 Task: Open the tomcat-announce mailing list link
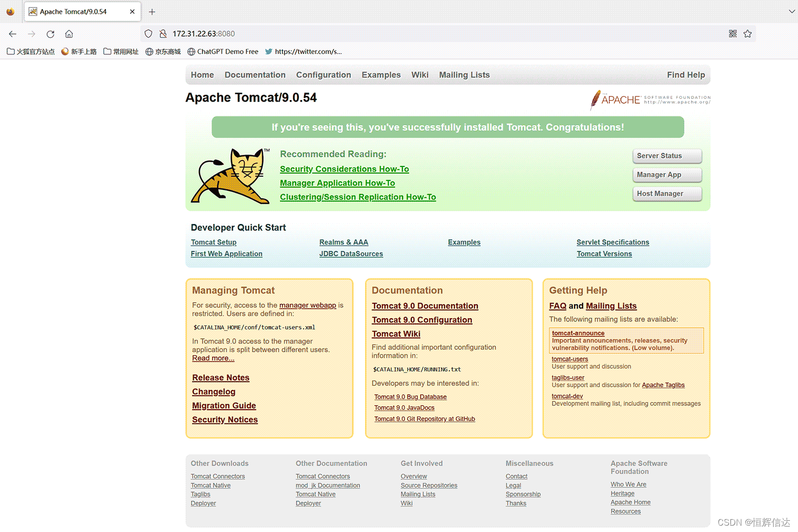click(578, 334)
